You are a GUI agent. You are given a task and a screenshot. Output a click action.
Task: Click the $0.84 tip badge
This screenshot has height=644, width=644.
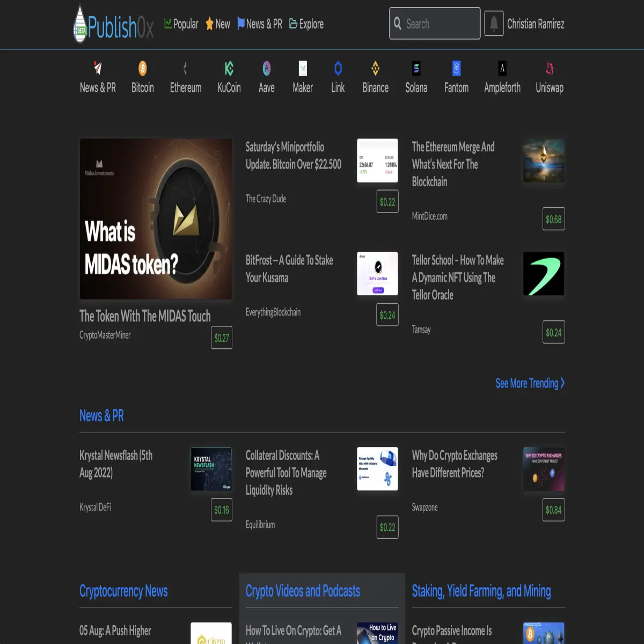point(554,510)
